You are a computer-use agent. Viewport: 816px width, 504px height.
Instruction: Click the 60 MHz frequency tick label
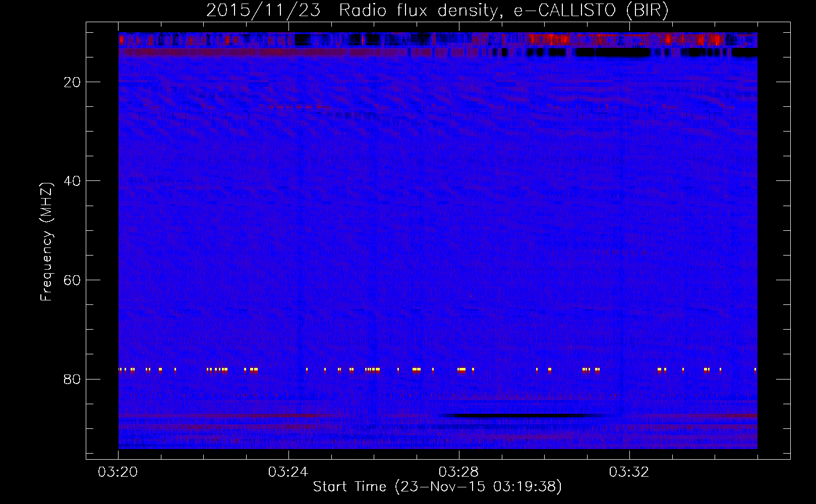click(72, 280)
